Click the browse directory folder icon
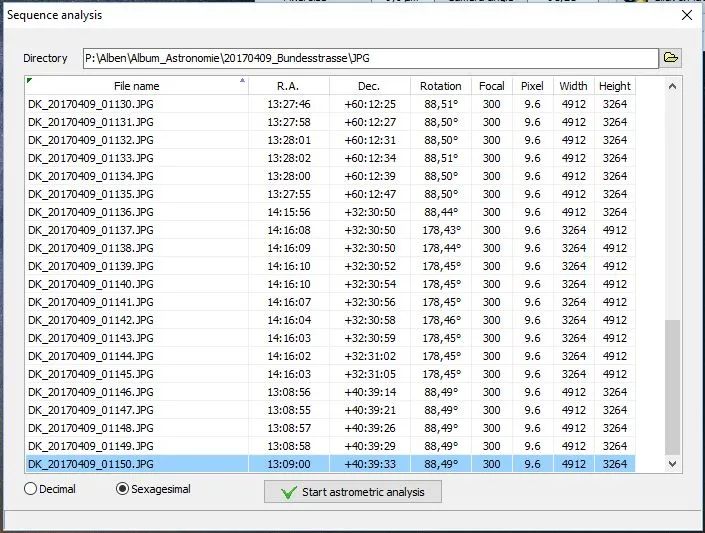 671,58
